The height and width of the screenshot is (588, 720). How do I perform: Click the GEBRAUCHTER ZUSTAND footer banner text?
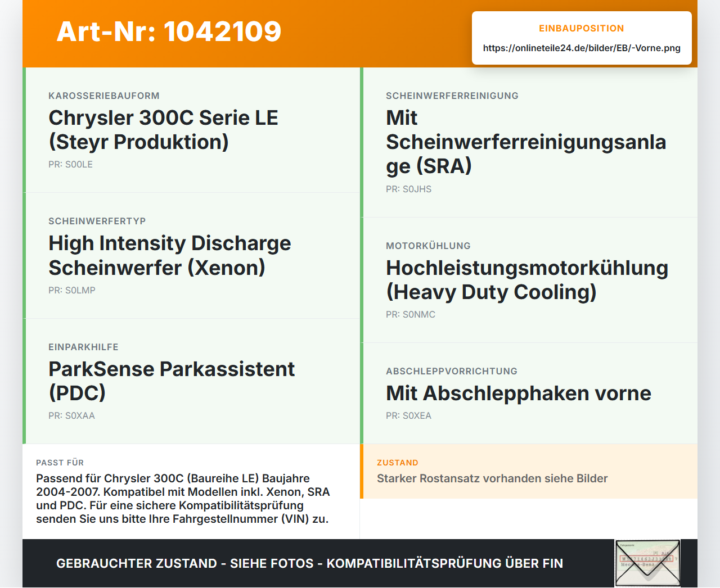point(309,563)
